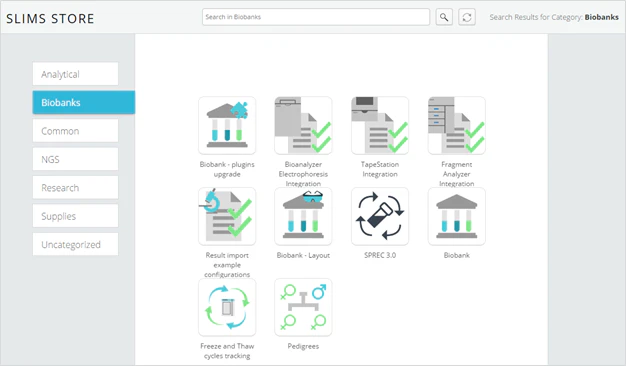
Task: Open Freeze and Thaw cycles tracking icon
Action: pyautogui.click(x=227, y=307)
